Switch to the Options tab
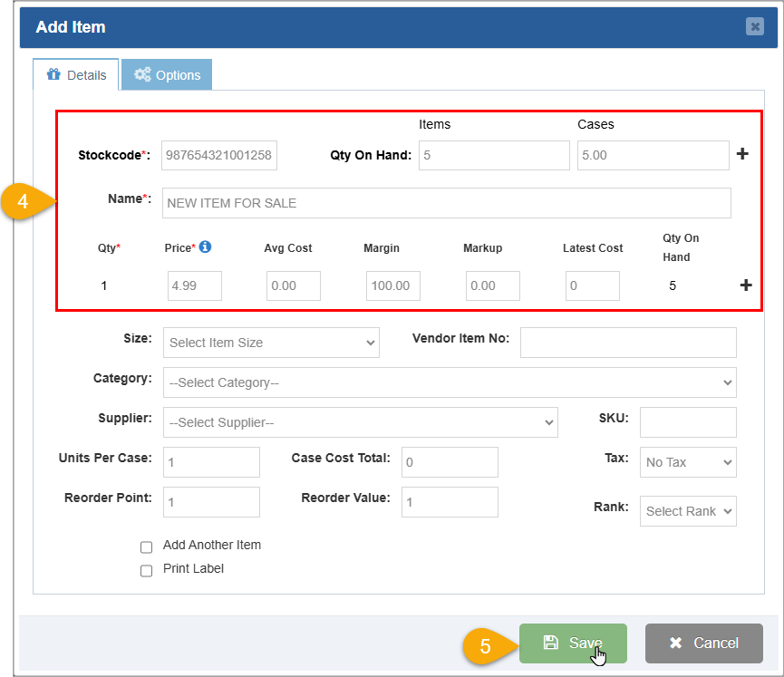The width and height of the screenshot is (784, 677). pos(167,75)
